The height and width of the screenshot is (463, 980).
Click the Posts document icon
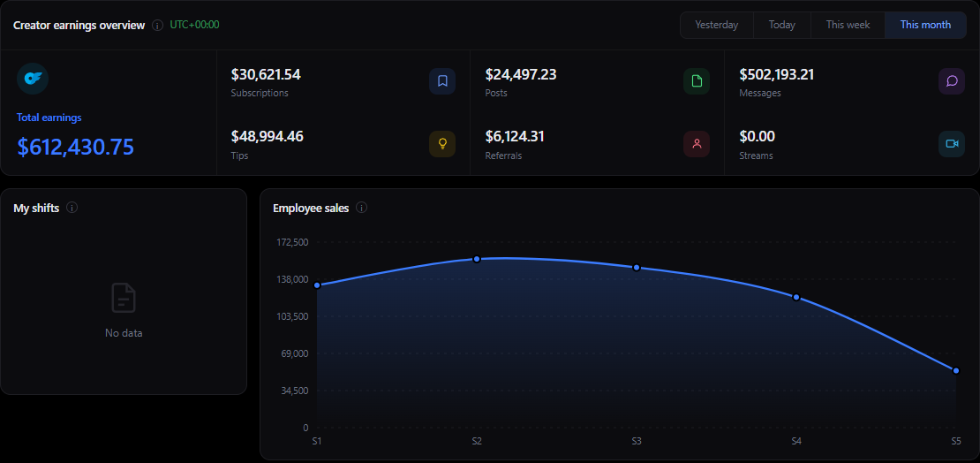pos(697,81)
